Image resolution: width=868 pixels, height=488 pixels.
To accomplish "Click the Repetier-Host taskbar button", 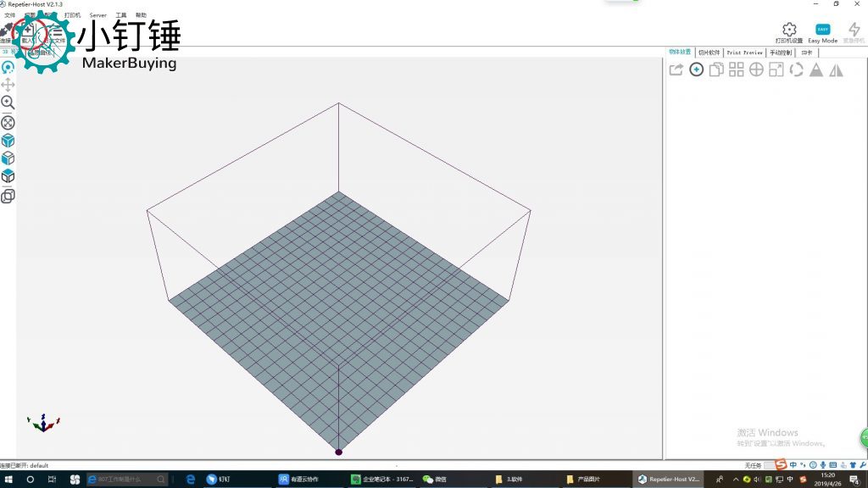I will (x=668, y=480).
